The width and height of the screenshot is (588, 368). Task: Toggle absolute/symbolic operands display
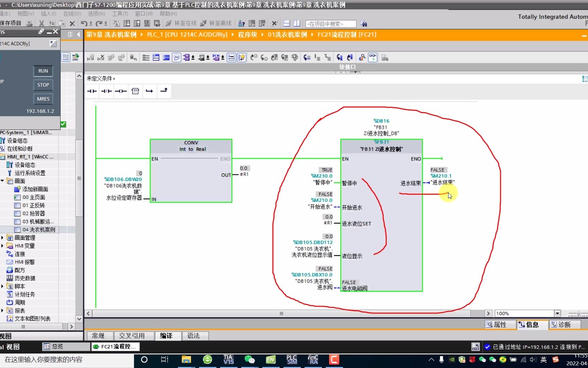point(186,58)
